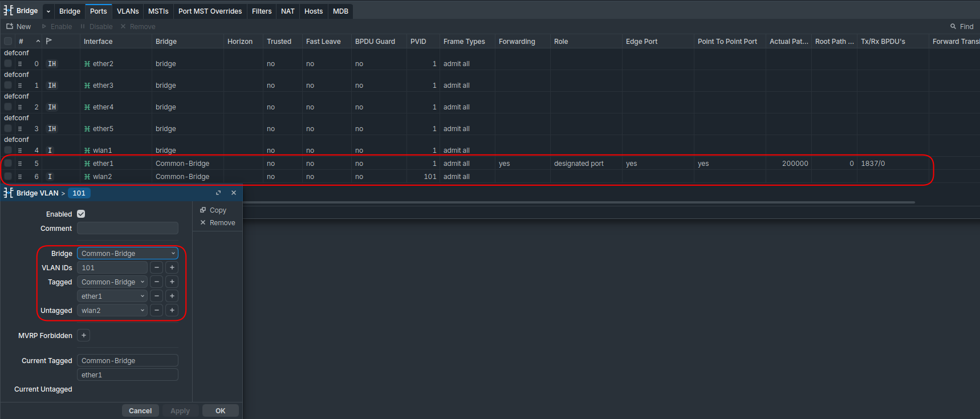Remove wlan2 untagged entry with minus button
The height and width of the screenshot is (419, 980).
[157, 310]
